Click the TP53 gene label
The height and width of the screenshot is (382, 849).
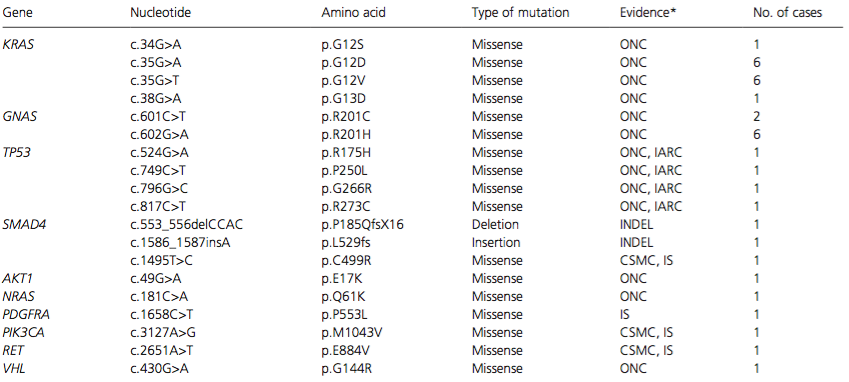17,153
